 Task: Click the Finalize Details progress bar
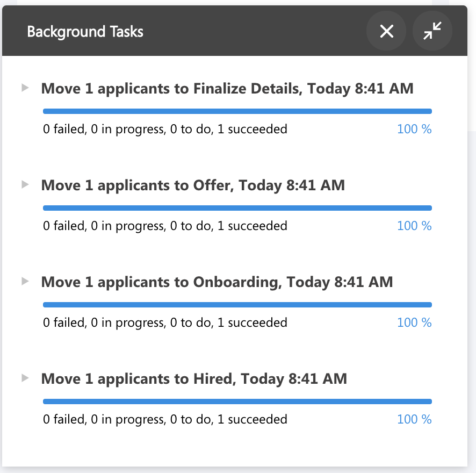tap(237, 111)
